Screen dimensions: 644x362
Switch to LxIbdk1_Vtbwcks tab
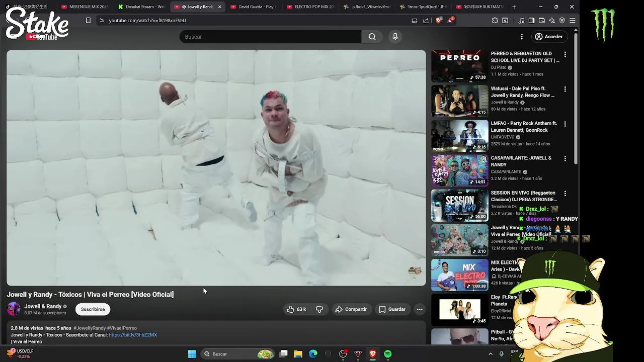click(367, 7)
